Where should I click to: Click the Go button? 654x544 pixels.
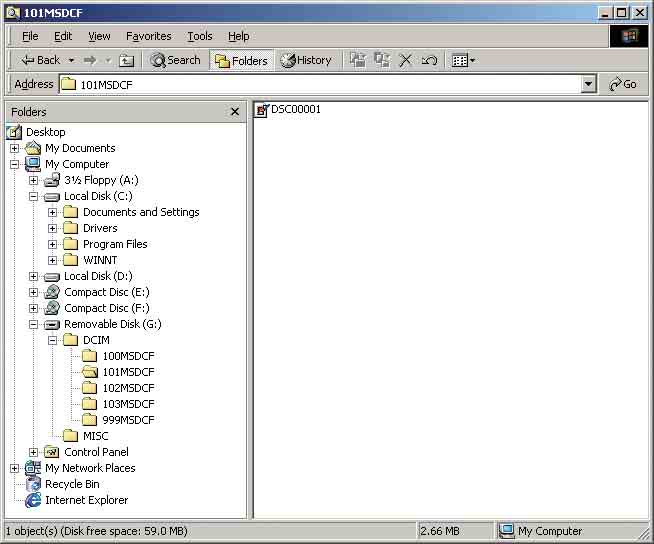[623, 84]
